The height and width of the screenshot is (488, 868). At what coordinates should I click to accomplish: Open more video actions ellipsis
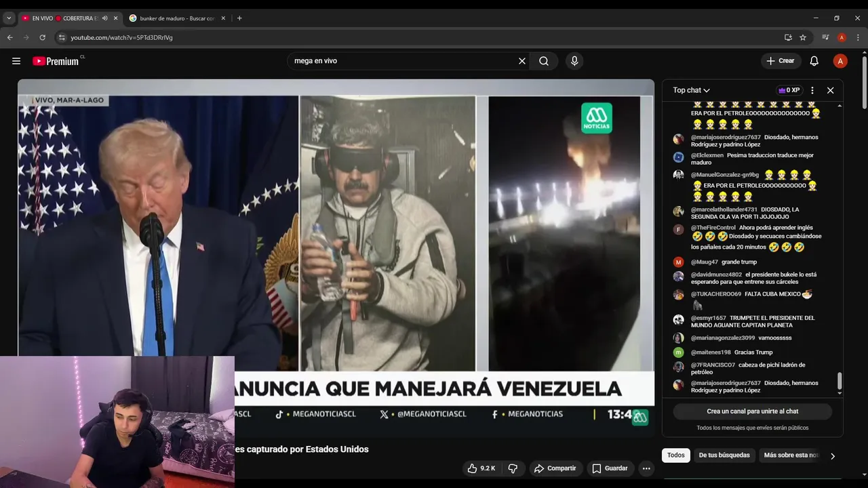point(646,468)
